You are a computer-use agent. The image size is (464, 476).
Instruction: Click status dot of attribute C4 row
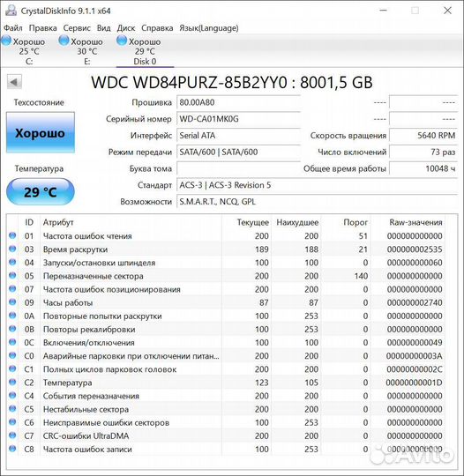[x=12, y=396]
